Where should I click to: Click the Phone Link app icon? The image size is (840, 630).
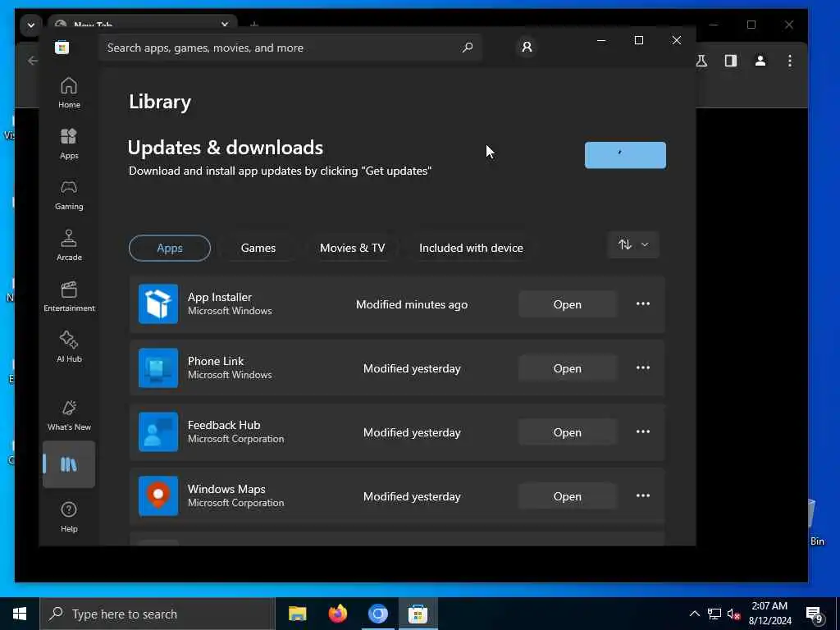tap(158, 368)
